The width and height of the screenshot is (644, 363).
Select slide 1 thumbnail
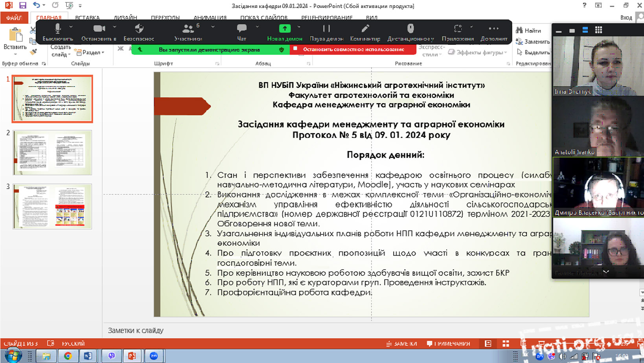point(52,99)
